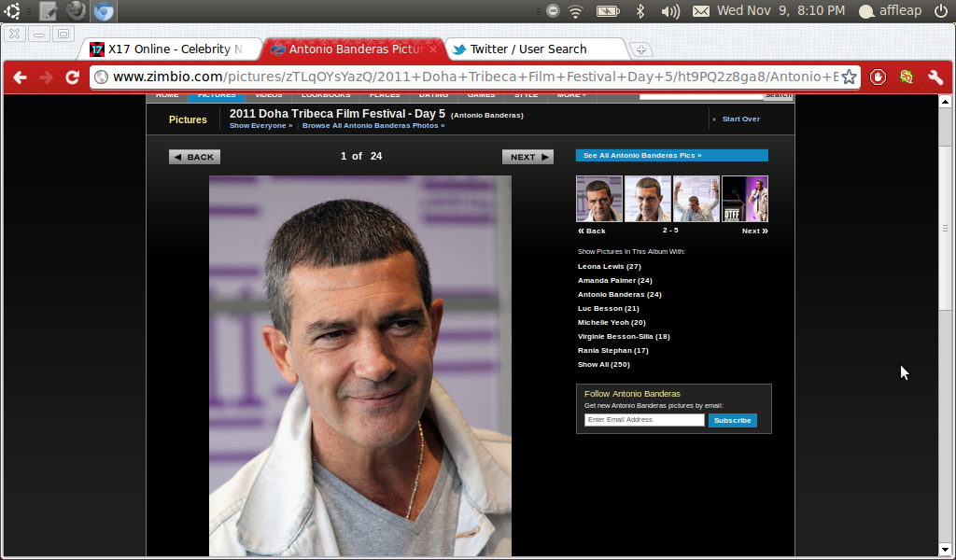This screenshot has height=560, width=956.
Task: Filter album by Leona Lewis (27)
Action: tap(609, 266)
